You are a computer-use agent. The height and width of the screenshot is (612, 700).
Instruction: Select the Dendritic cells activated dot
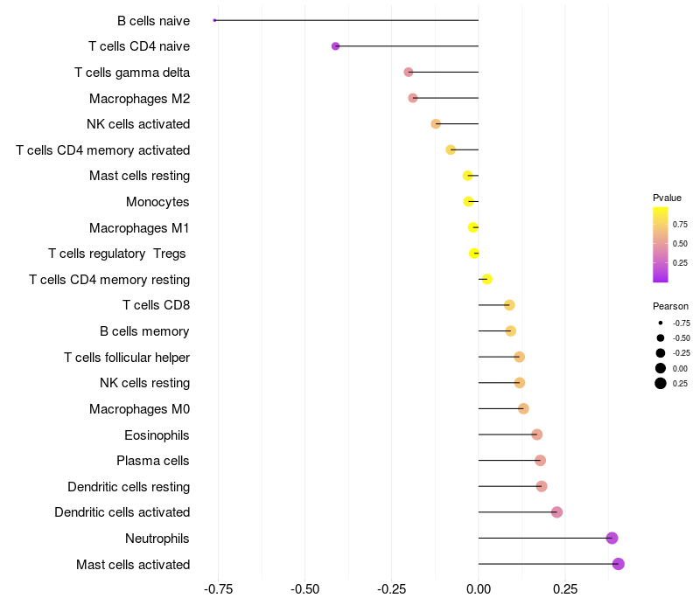coord(556,512)
